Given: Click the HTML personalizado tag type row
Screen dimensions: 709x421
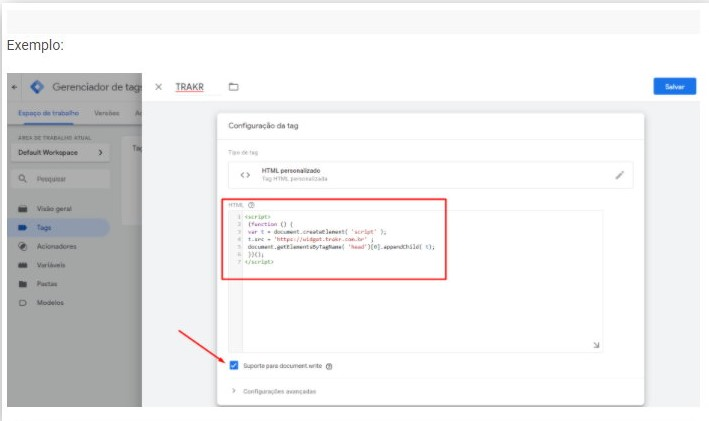Looking at the screenshot, I should [430, 175].
